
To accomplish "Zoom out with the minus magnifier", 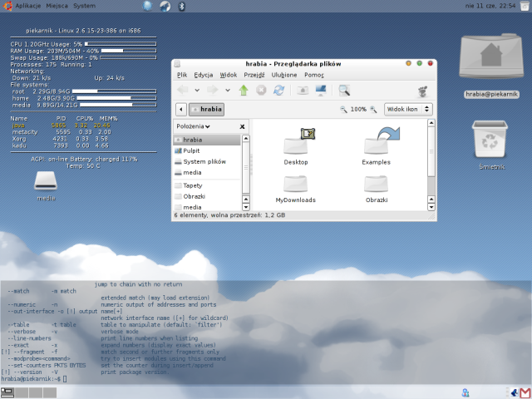I will [343, 109].
